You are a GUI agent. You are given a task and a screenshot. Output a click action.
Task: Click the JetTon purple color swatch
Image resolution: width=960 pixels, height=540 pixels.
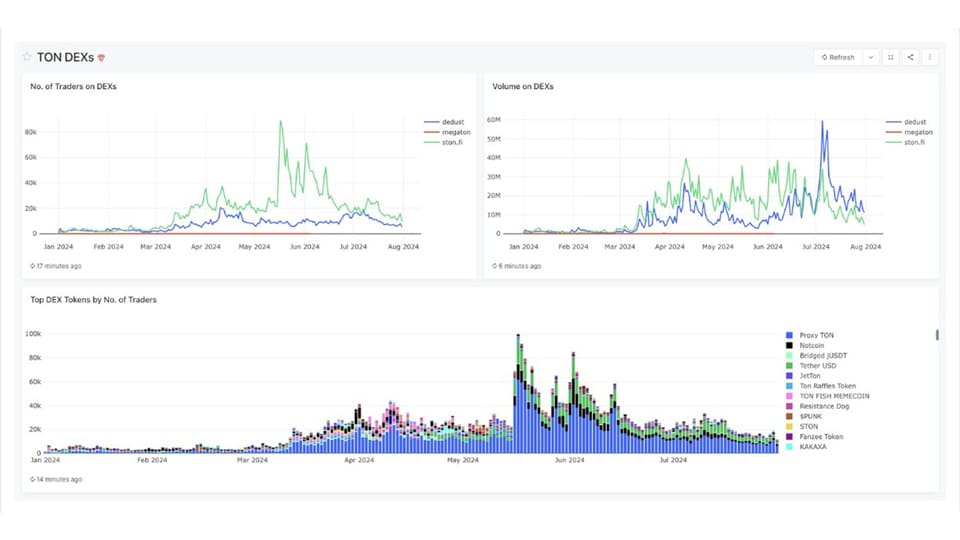pos(789,376)
